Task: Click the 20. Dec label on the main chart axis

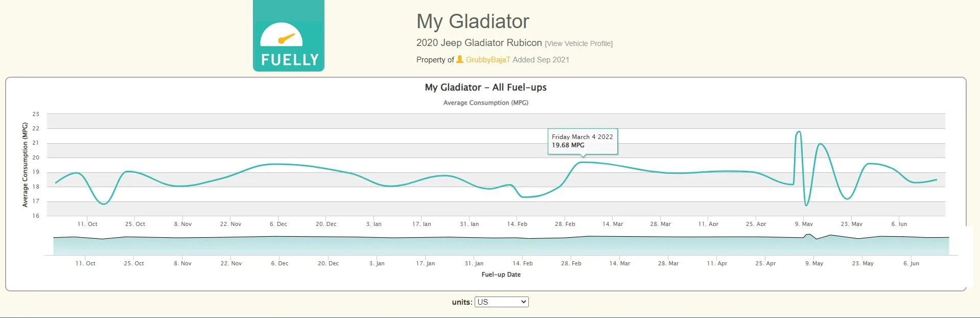Action: 326,224
